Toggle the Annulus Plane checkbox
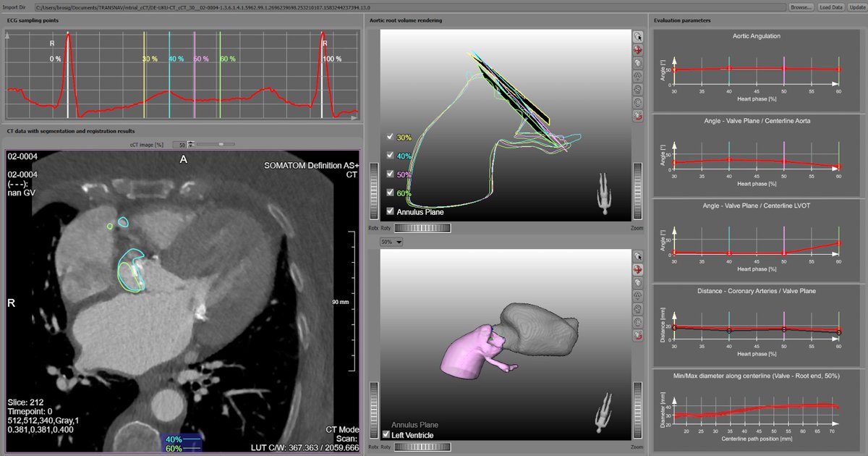Viewport: 868px width, 456px height. (391, 212)
